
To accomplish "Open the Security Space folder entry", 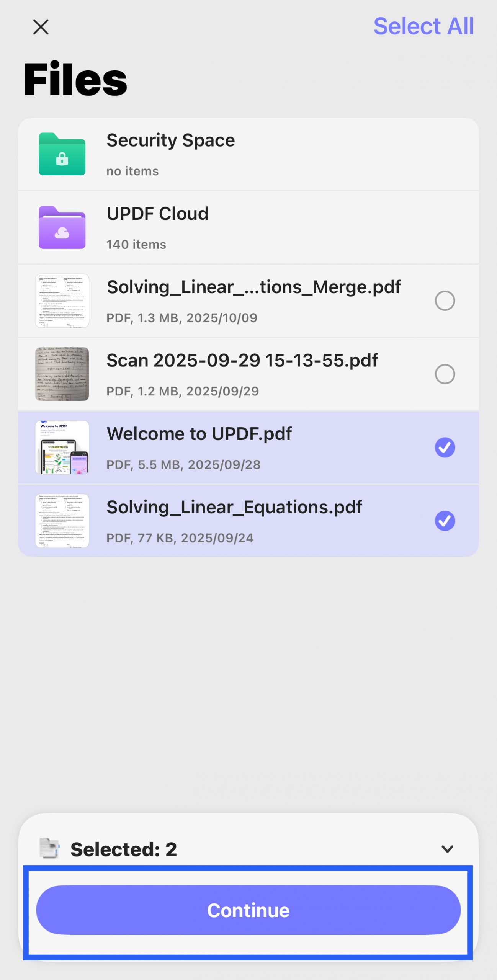I will (x=248, y=154).
